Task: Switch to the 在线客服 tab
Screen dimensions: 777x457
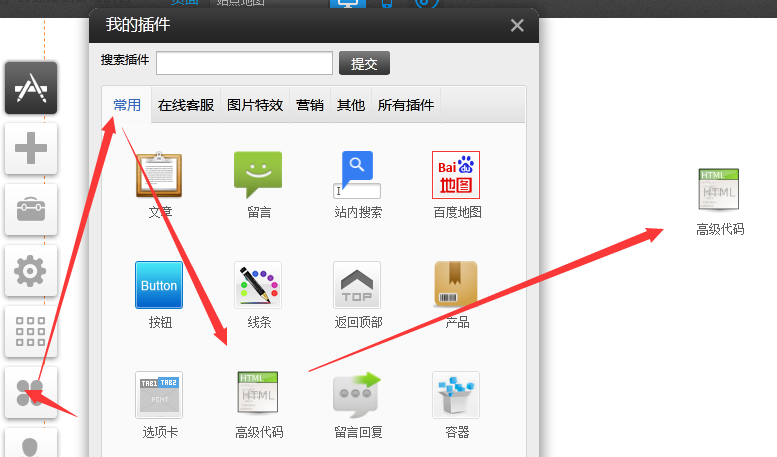Action: [x=185, y=105]
